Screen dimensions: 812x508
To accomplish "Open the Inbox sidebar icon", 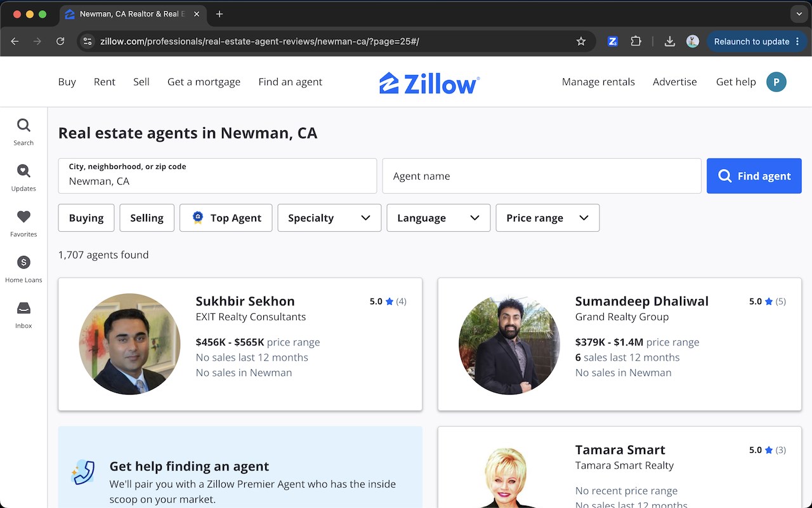I will pos(23,315).
